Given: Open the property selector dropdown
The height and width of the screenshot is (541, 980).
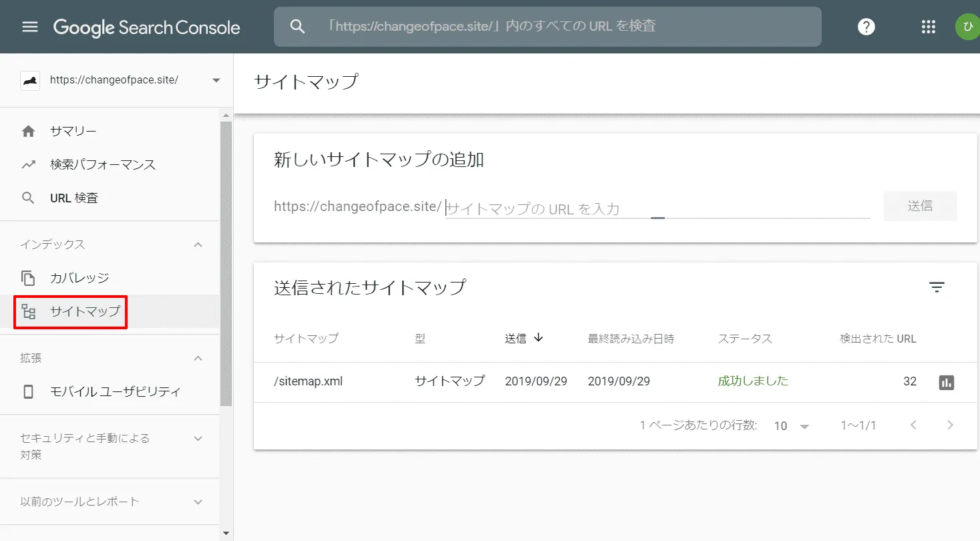Looking at the screenshot, I should (x=215, y=79).
